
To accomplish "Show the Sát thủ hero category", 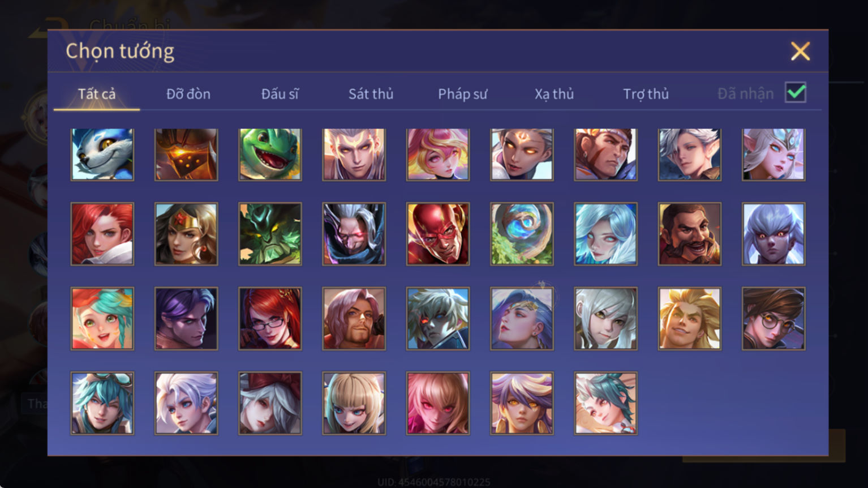I will pos(371,94).
